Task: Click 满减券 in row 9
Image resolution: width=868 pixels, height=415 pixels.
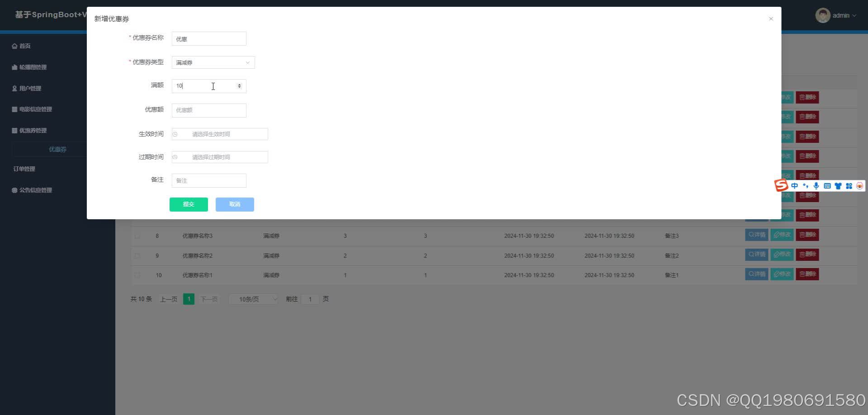Action: (x=271, y=256)
